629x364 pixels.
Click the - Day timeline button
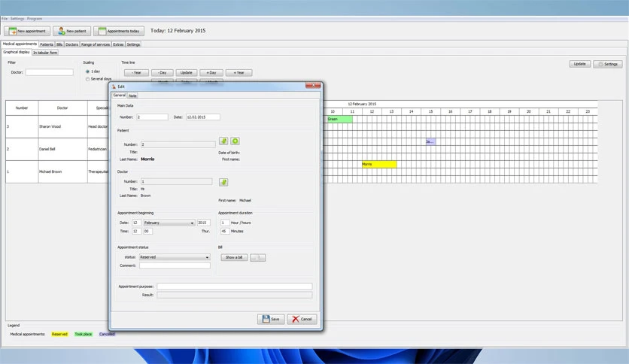click(162, 72)
